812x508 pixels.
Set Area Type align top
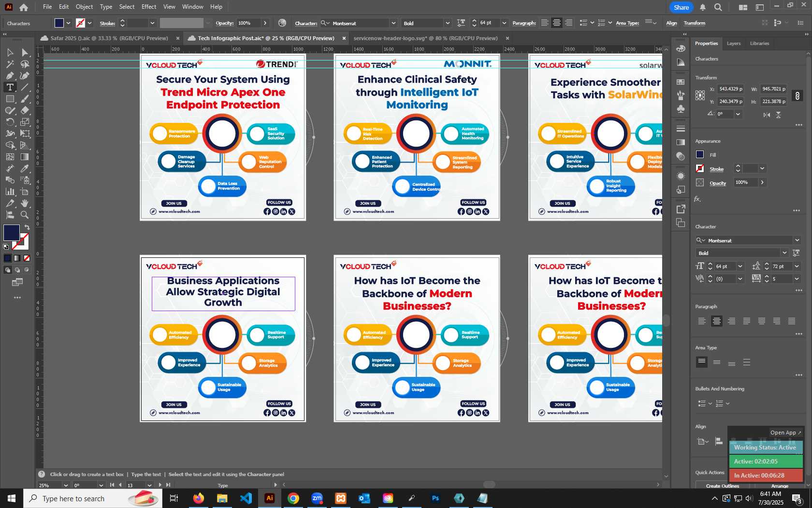702,362
